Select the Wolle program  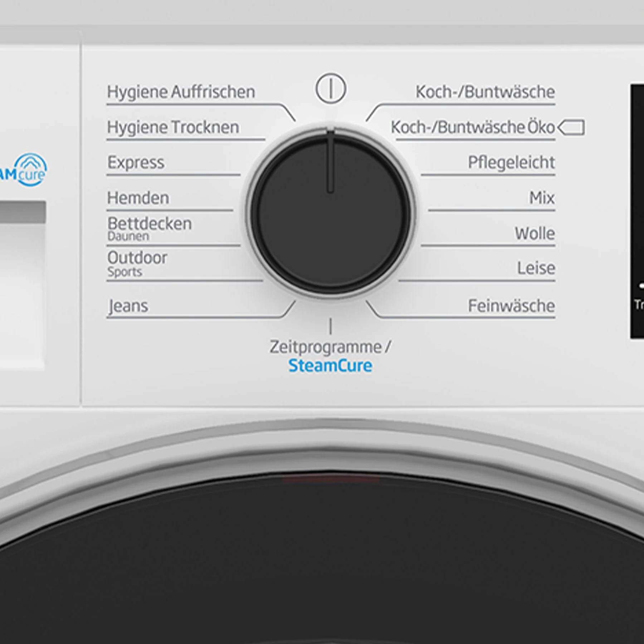[535, 234]
